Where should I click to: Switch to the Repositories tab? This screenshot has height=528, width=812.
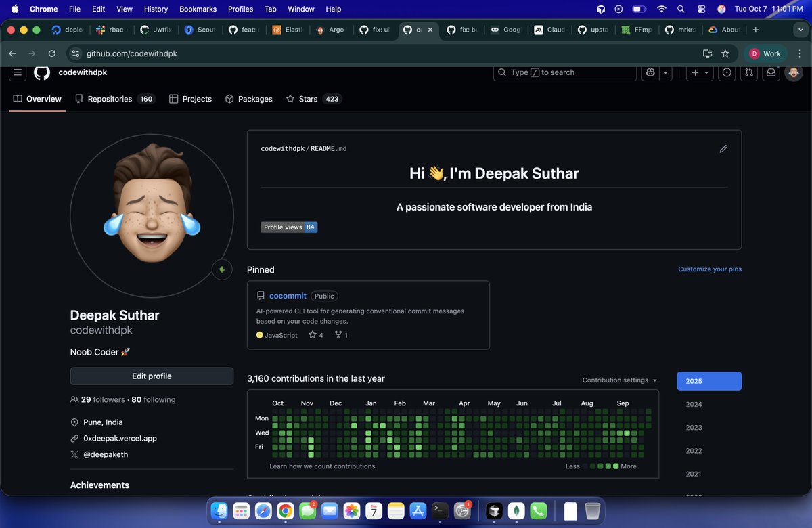click(x=110, y=99)
